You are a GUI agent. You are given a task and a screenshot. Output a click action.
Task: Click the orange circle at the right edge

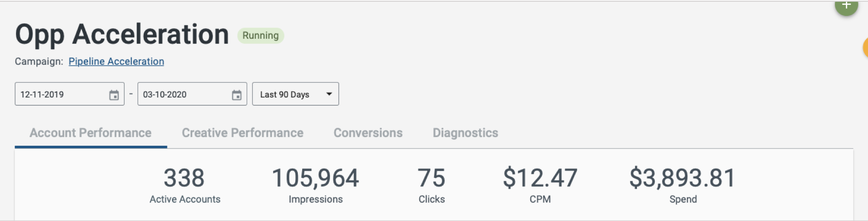point(865,47)
